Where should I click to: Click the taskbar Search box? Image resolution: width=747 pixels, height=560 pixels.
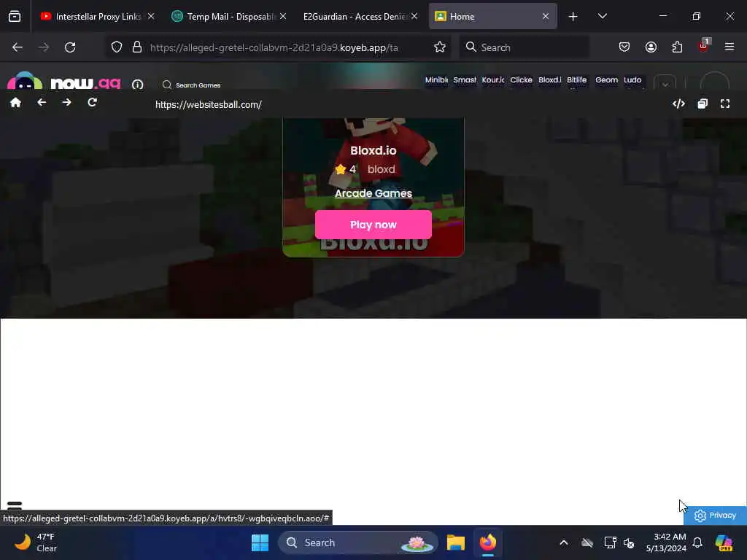[357, 542]
